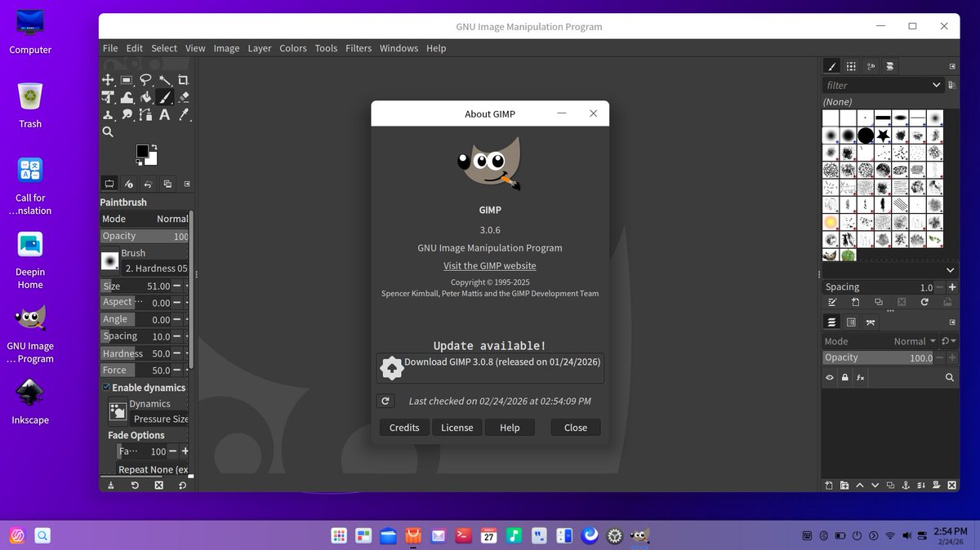The image size is (980, 550).
Task: Open the Colors menu
Action: pos(292,48)
